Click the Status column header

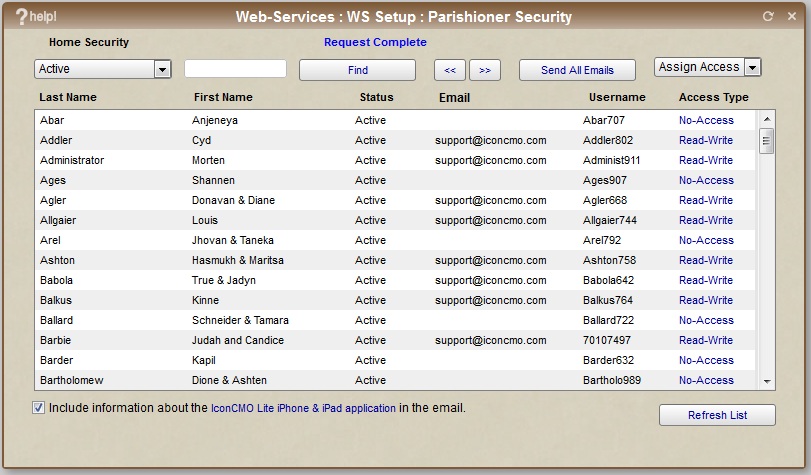point(377,97)
